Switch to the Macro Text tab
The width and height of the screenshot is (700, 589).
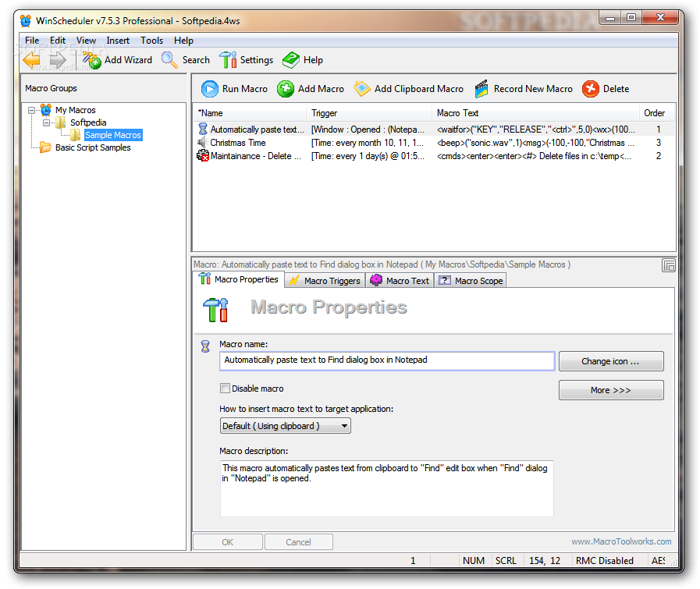[x=400, y=281]
